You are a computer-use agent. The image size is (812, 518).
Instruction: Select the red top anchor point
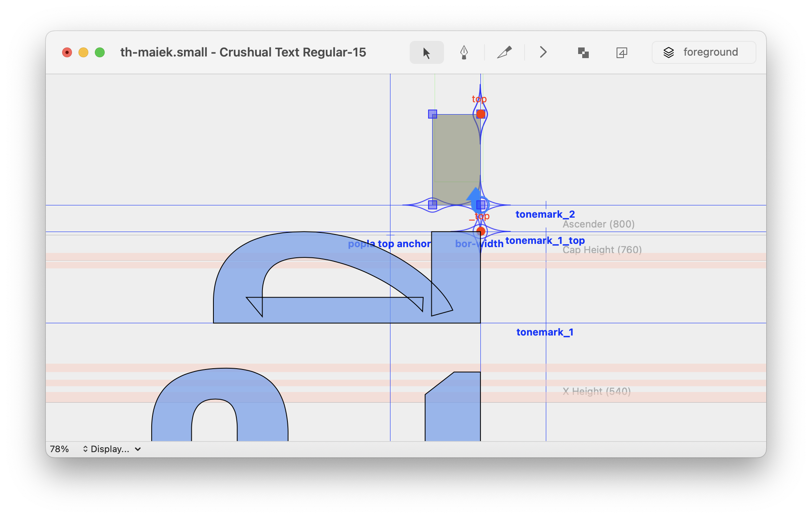481,114
